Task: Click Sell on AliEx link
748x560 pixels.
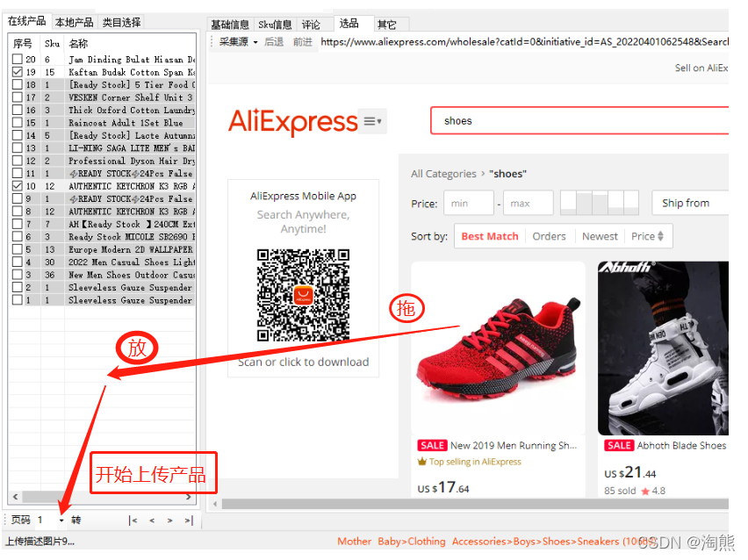Action: click(701, 68)
